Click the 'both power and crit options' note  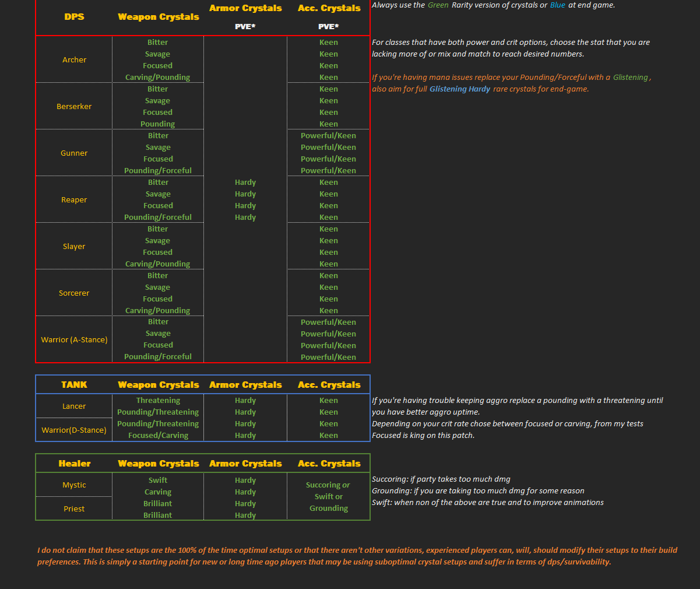(x=511, y=48)
